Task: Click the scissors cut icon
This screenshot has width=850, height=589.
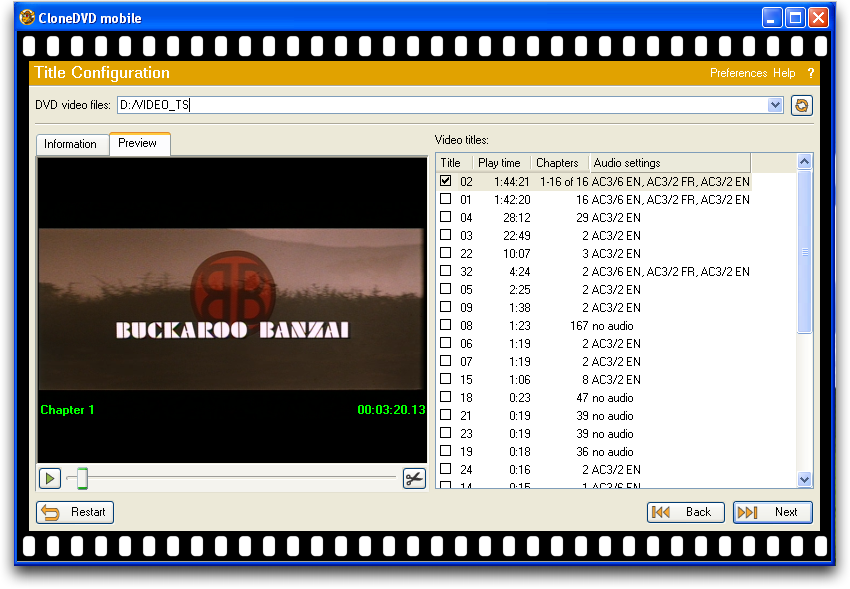Action: click(414, 479)
